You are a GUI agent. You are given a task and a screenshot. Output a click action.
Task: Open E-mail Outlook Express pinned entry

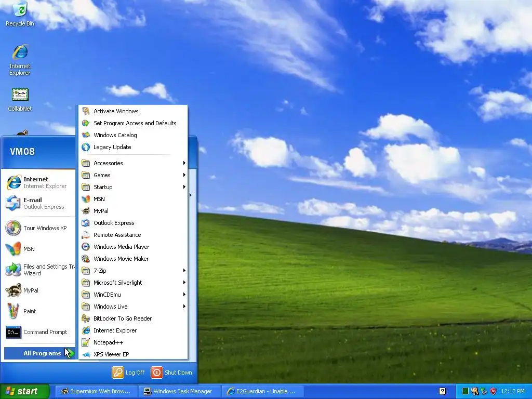tap(39, 203)
